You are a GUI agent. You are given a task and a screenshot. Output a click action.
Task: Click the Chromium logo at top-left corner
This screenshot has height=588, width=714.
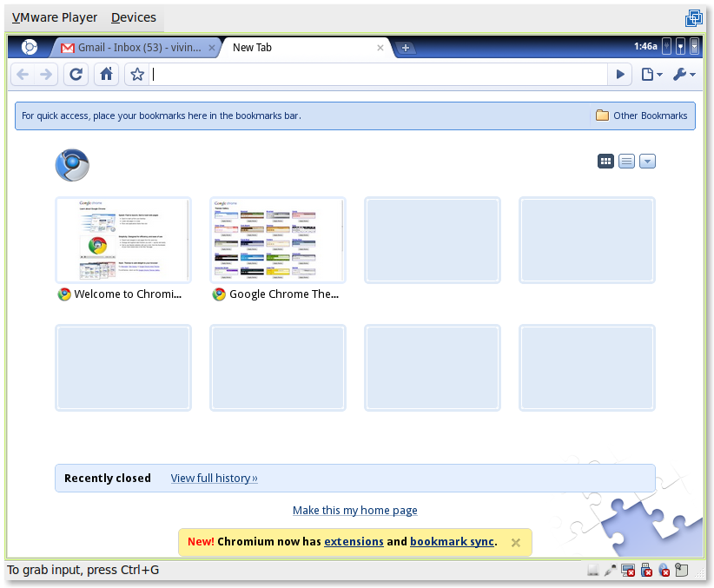pyautogui.click(x=29, y=48)
